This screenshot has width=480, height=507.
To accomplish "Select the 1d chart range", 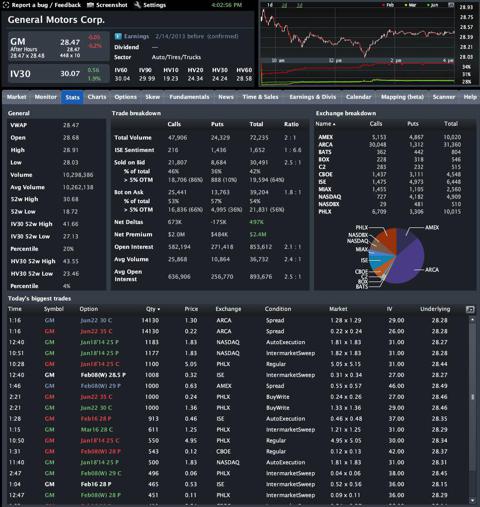I will pyautogui.click(x=270, y=5).
